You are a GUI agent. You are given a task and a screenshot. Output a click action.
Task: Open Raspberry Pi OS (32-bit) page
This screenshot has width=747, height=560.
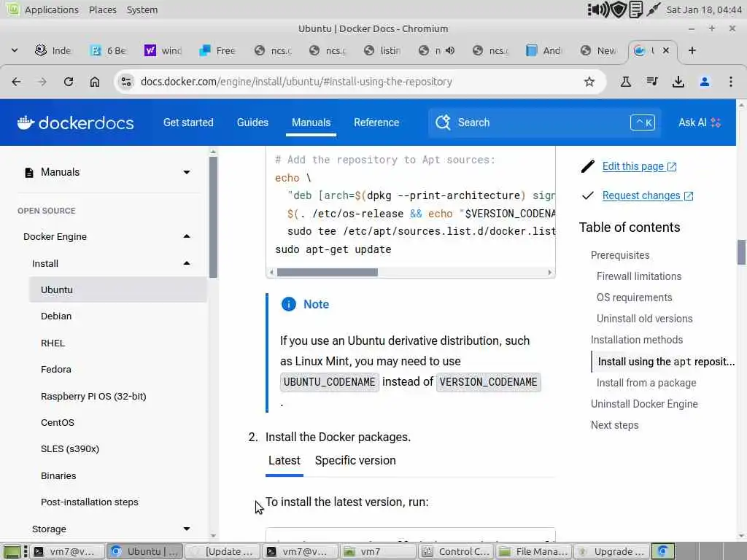[x=93, y=396]
